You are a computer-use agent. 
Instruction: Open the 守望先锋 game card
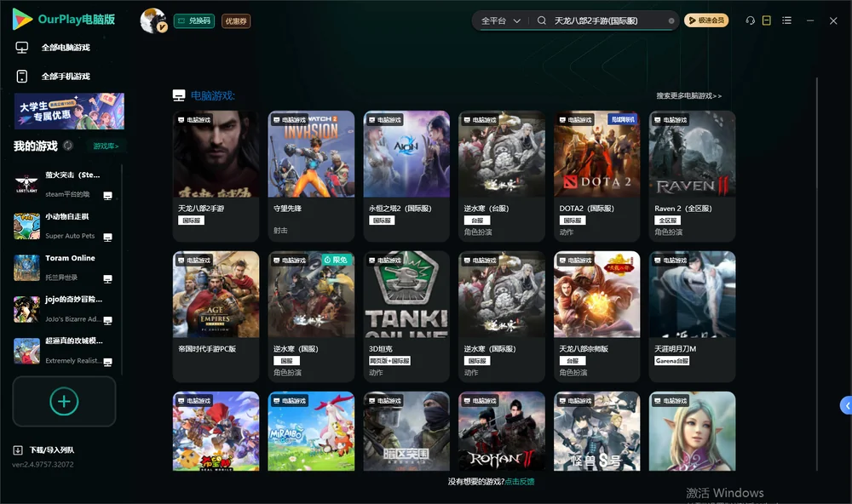pyautogui.click(x=311, y=176)
